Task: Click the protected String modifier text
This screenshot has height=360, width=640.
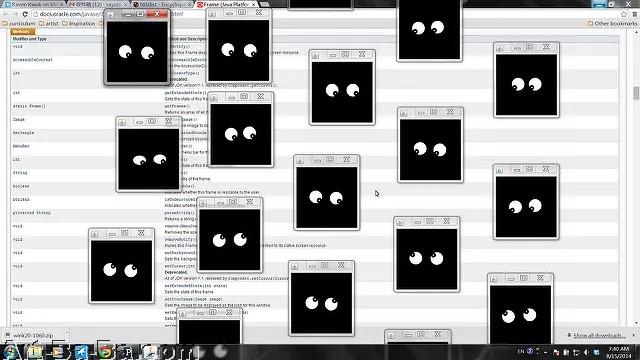Action: point(31,213)
